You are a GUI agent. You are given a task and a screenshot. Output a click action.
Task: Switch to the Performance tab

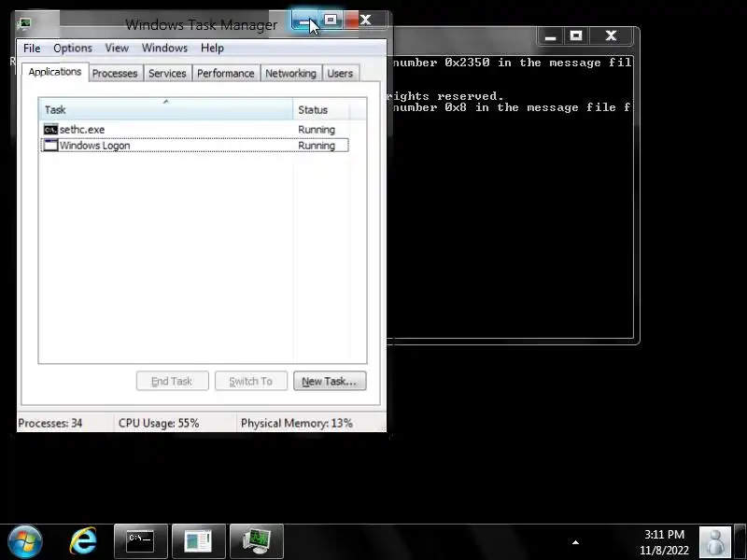point(225,74)
